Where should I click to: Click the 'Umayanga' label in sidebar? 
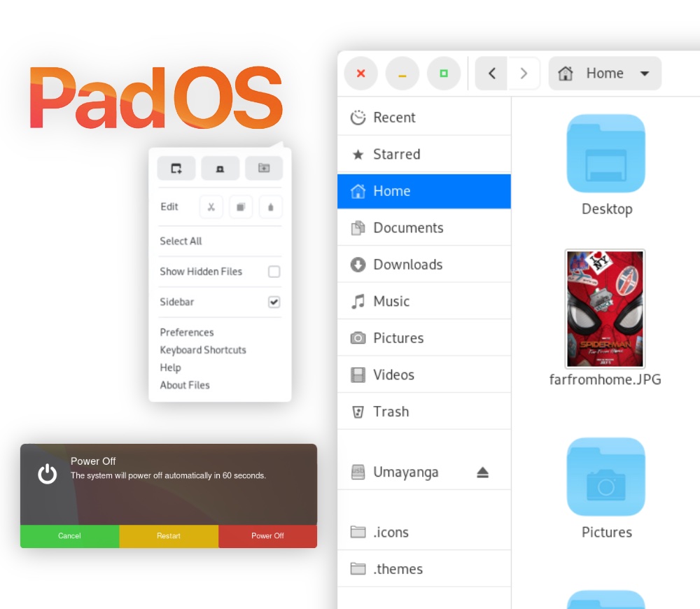[x=406, y=472]
